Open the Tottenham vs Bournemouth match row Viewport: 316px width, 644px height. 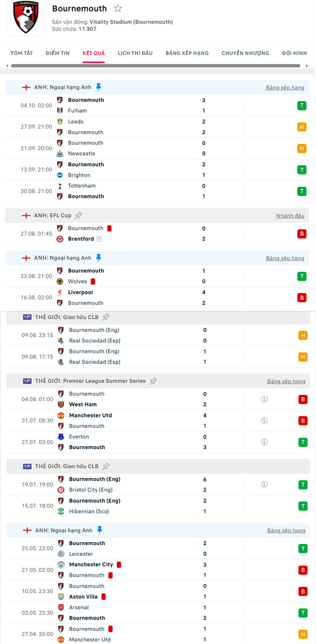click(130, 191)
